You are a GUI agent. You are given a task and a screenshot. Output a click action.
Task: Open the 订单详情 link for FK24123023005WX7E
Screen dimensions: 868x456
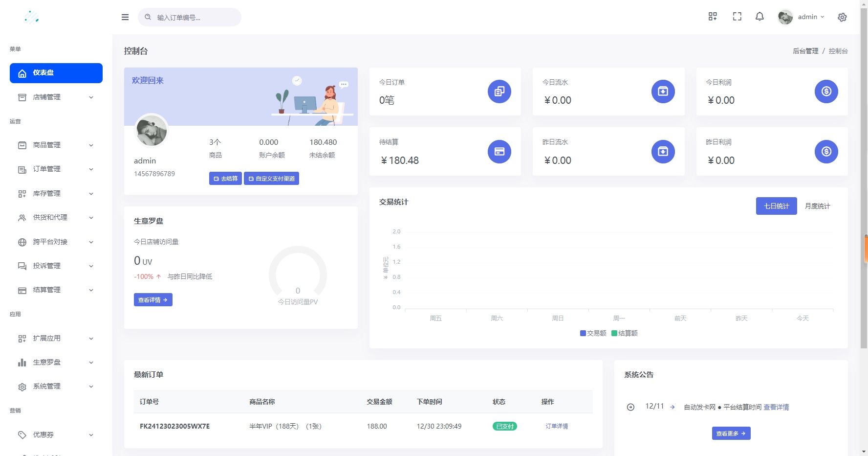point(557,426)
